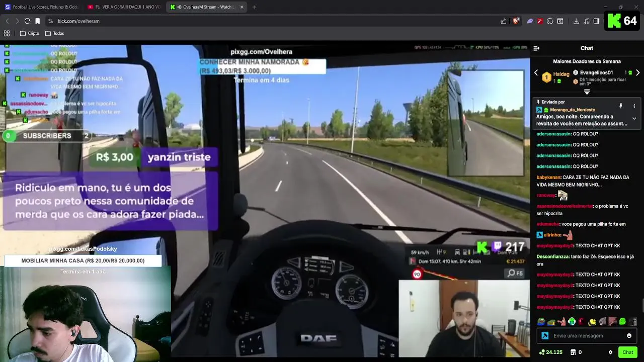Open the emoji picker in chat box
Screen dimensions: 644x362
pyautogui.click(x=629, y=336)
